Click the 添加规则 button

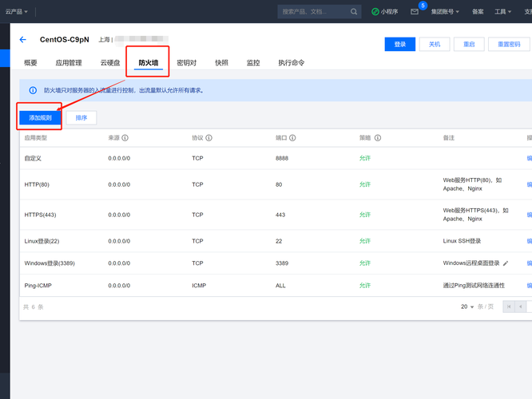tap(40, 117)
